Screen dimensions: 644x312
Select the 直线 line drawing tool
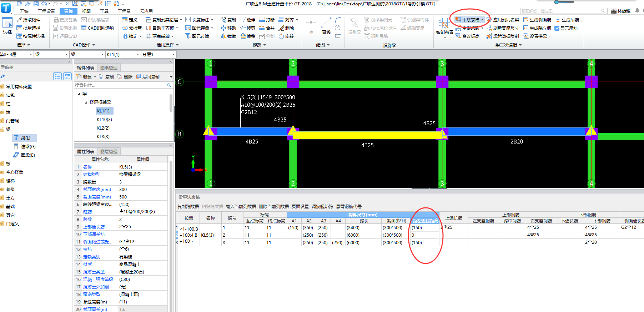pyautogui.click(x=326, y=26)
